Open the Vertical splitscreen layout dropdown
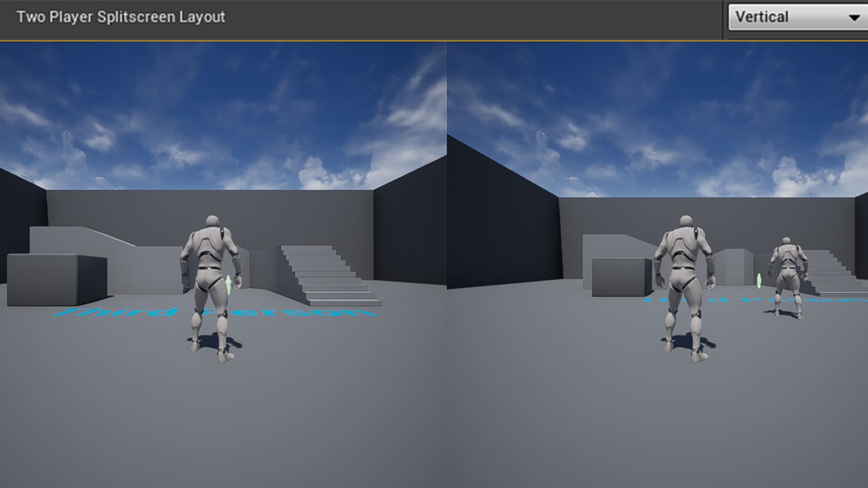Screen dimensions: 868x488 pyautogui.click(x=796, y=17)
